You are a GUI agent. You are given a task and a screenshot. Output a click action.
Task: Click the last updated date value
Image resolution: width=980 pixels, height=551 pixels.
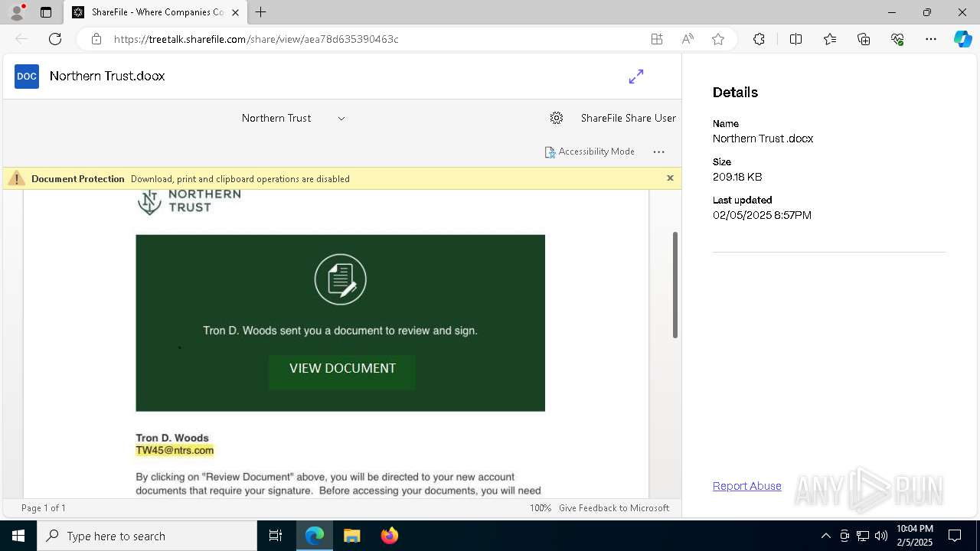[762, 215]
